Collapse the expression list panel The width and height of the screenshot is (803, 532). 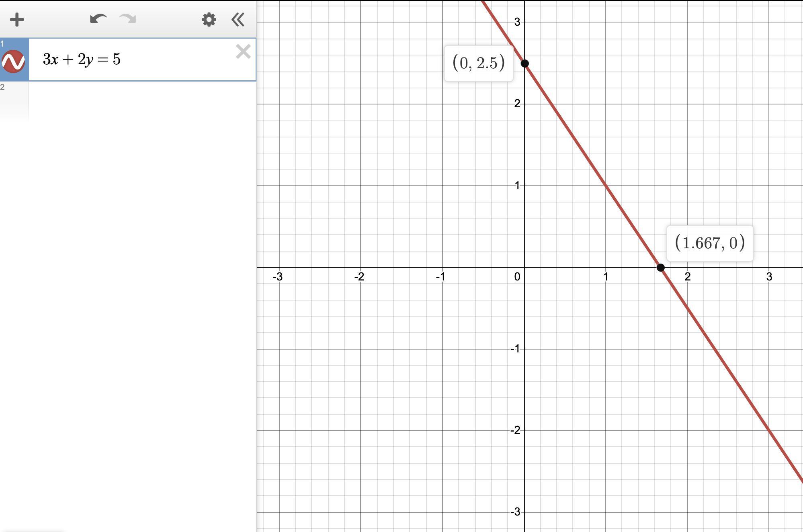[238, 20]
